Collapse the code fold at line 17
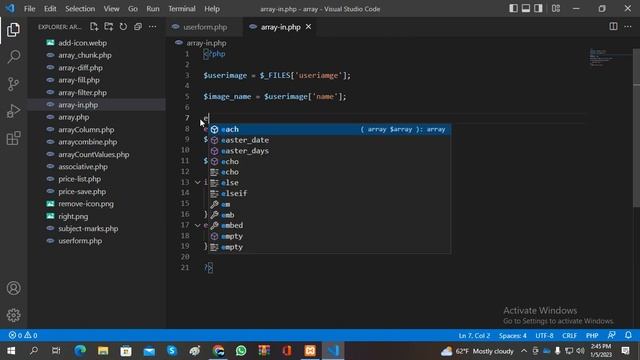 pos(198,225)
